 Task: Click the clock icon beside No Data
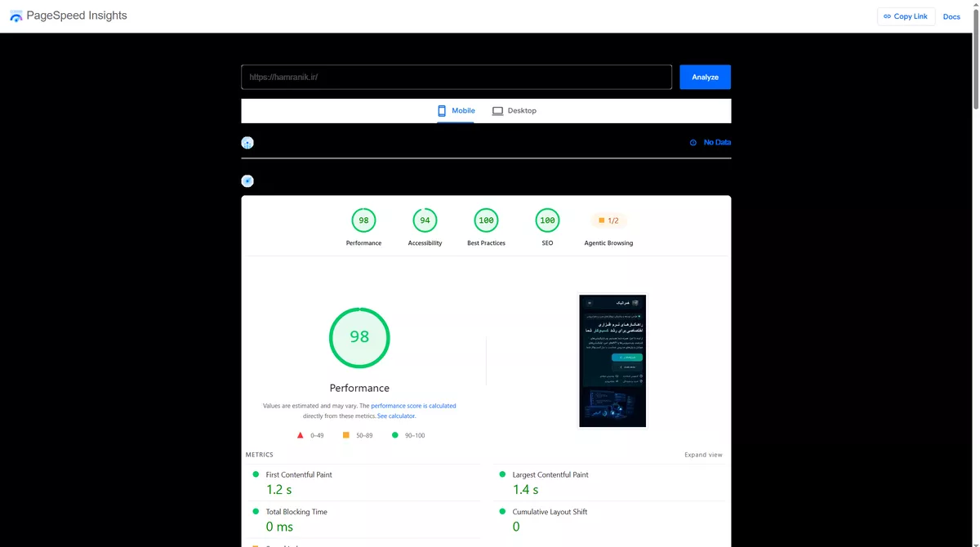pos(693,143)
